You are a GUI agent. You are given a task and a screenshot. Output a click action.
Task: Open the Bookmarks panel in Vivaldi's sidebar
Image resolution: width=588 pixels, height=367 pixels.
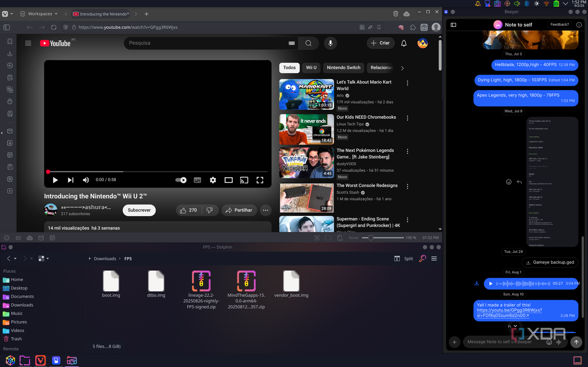click(10, 41)
